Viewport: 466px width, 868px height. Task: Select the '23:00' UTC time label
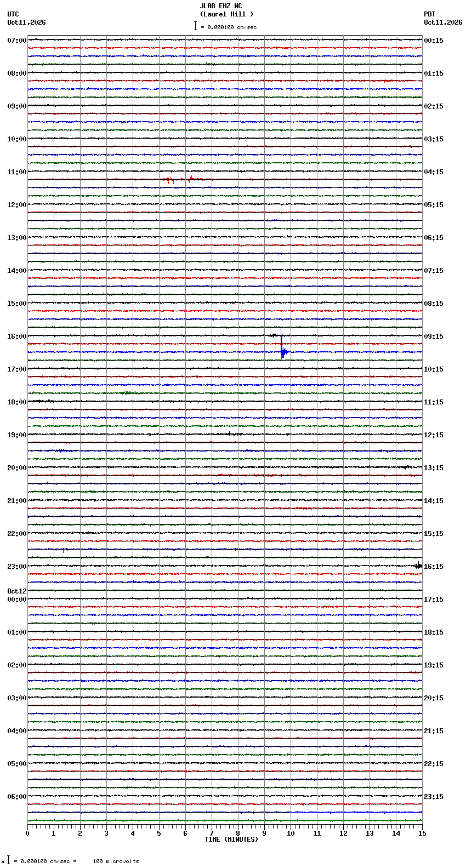17,567
